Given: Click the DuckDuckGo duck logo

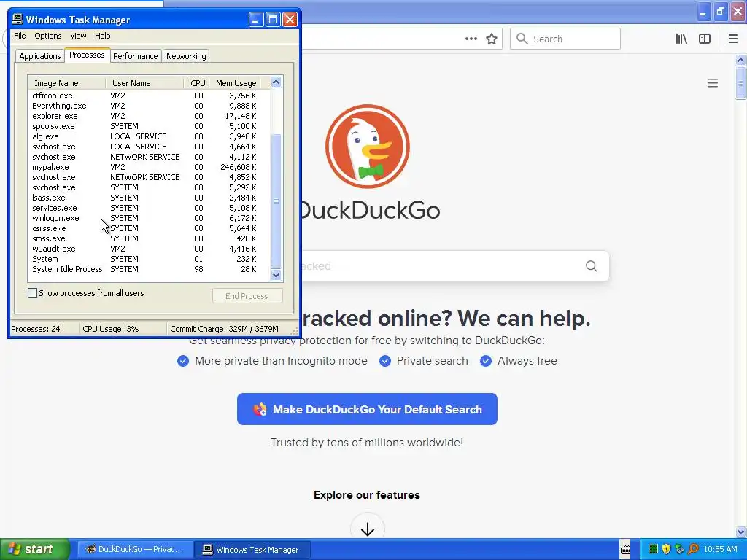Looking at the screenshot, I should click(x=368, y=147).
